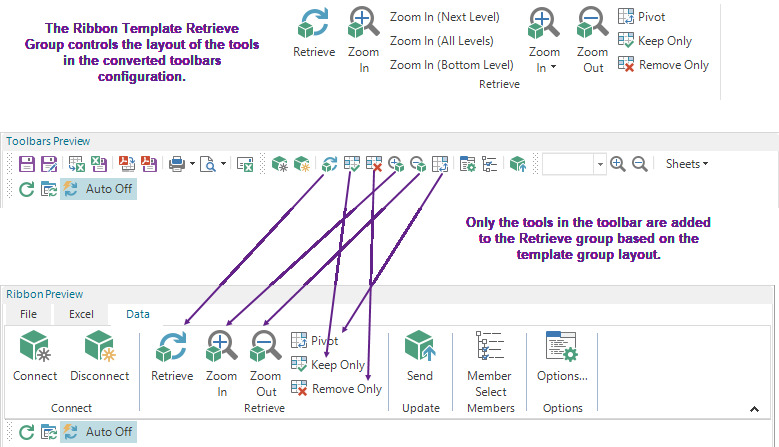Image resolution: width=779 pixels, height=447 pixels.
Task: Open the zoom percentage combo box arrow
Action: coord(600,164)
